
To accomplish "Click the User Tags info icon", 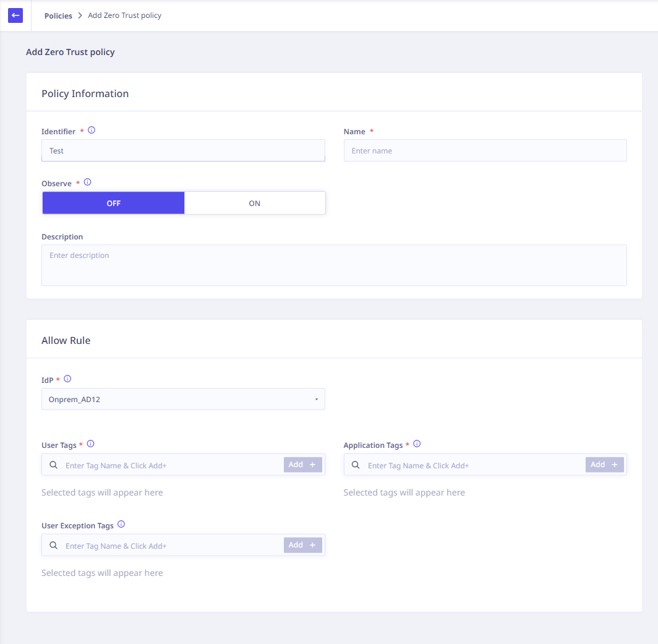I will point(90,444).
